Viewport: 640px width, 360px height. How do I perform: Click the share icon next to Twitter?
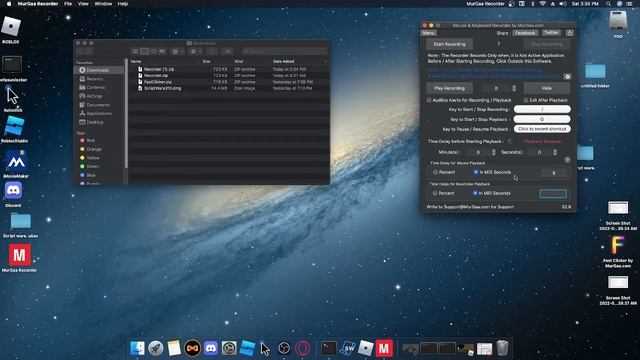point(570,33)
